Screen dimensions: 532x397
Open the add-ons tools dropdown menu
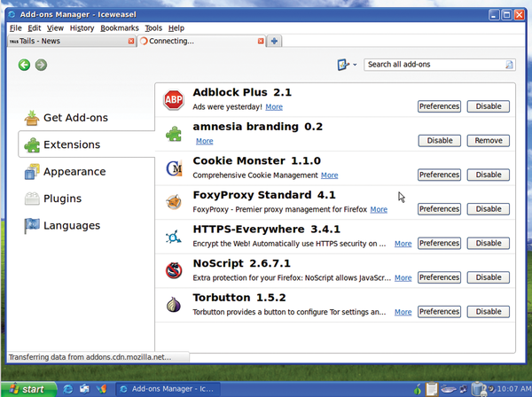tap(347, 65)
